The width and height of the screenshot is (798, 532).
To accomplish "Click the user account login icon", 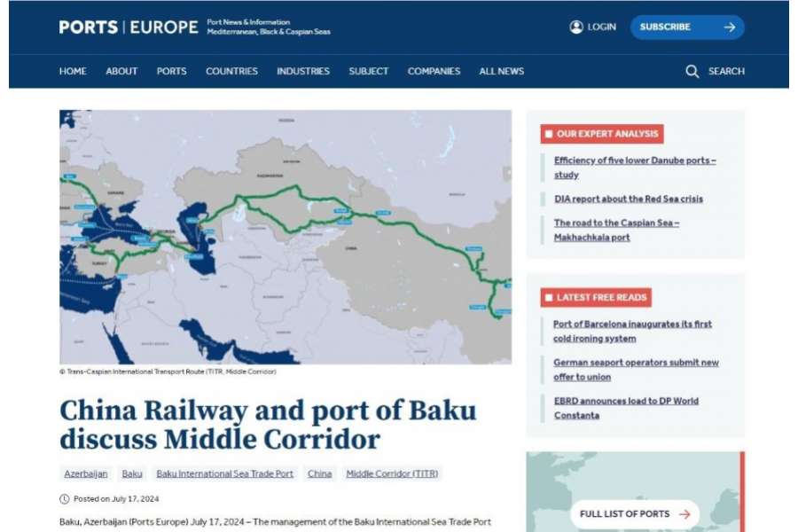I will (x=576, y=27).
